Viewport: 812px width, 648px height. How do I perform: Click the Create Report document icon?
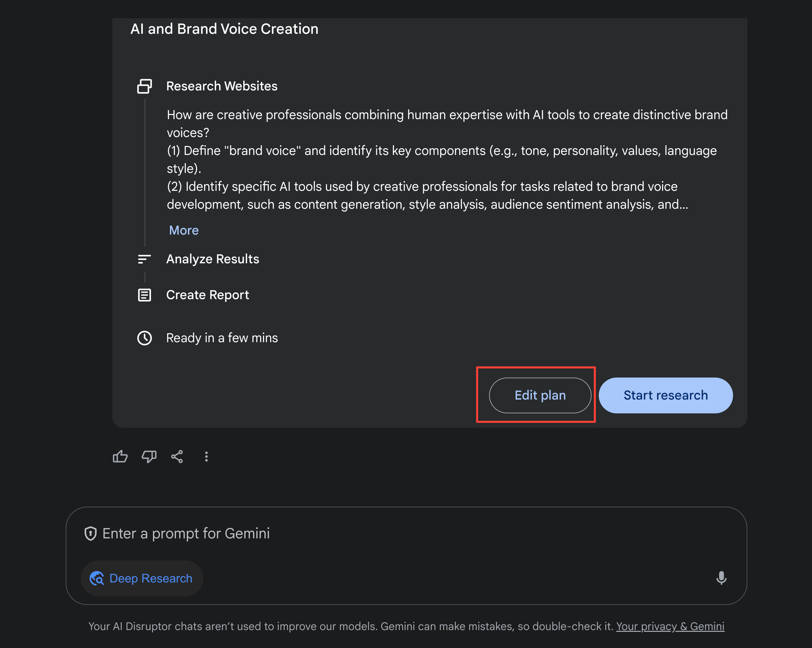(145, 295)
